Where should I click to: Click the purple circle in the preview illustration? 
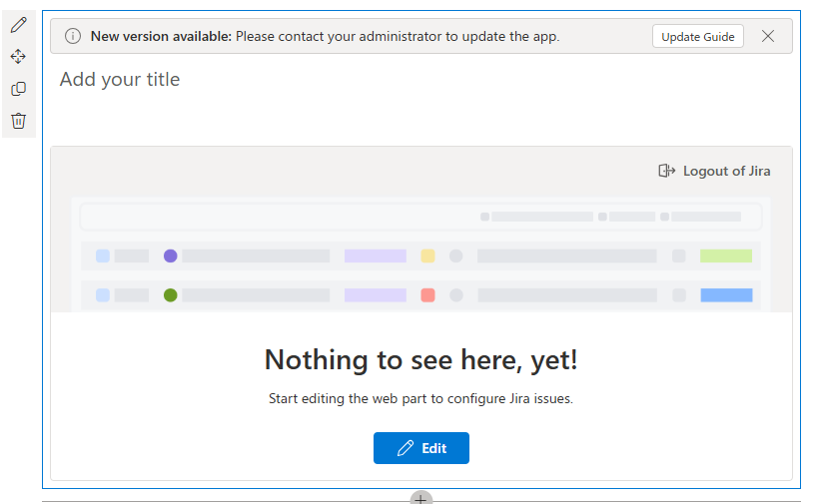[171, 255]
